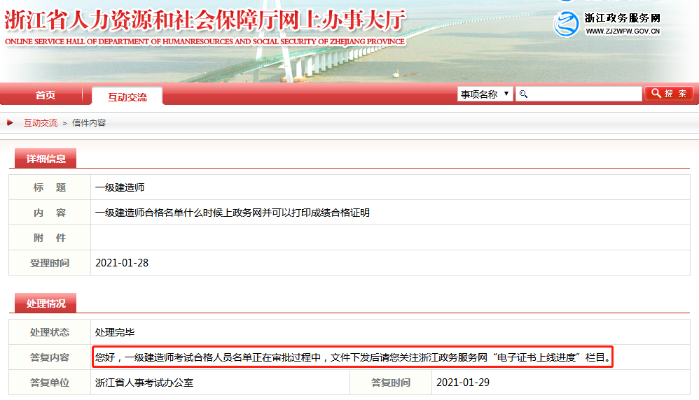Click the magnifier icon in the search field
Image resolution: width=699 pixels, height=400 pixels.
pos(523,94)
